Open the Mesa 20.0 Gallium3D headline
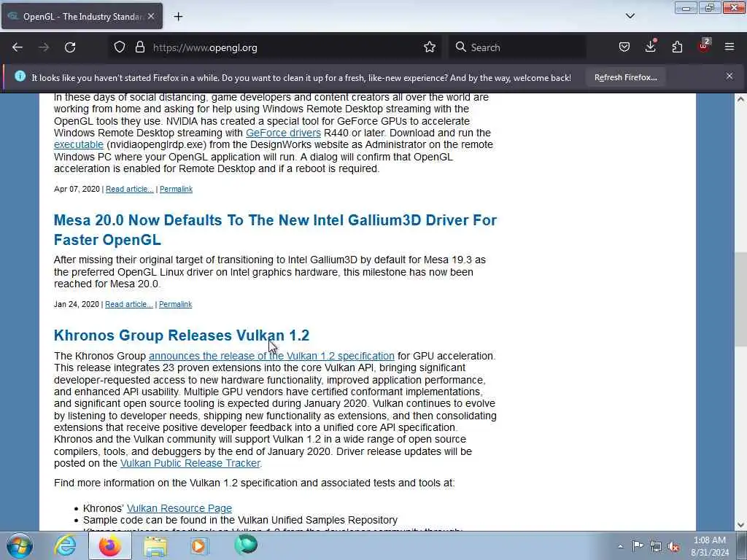 [x=275, y=230]
